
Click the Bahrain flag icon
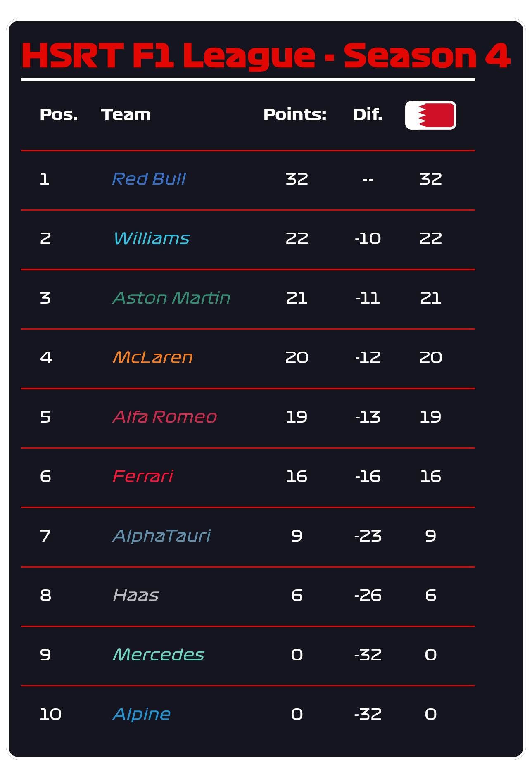pos(431,115)
